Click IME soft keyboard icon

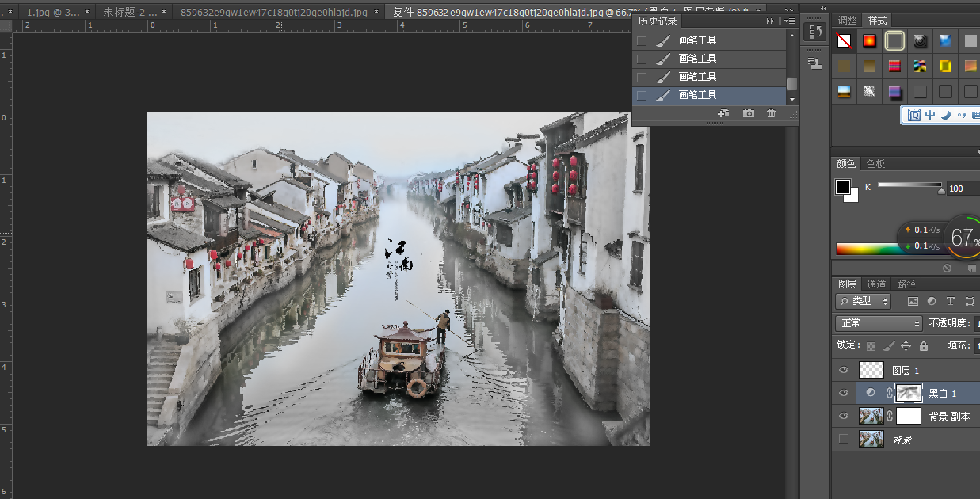[974, 116]
